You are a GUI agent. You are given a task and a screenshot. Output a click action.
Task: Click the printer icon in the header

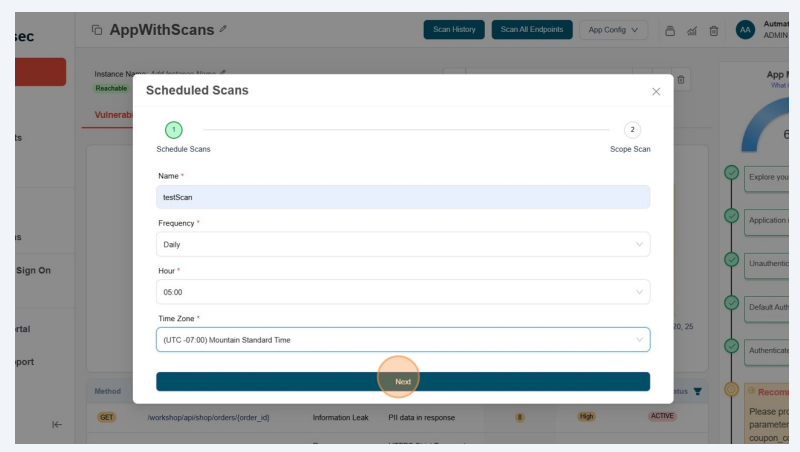click(x=670, y=30)
